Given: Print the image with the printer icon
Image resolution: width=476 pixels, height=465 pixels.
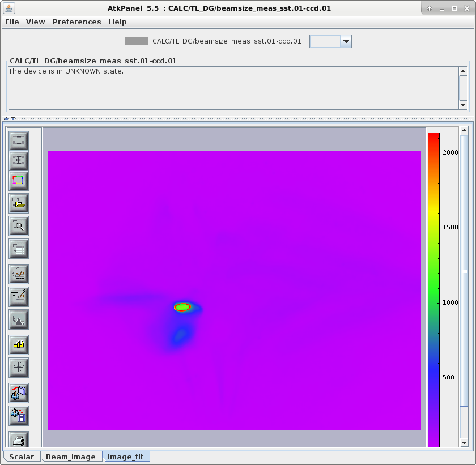Looking at the screenshot, I should (19, 440).
